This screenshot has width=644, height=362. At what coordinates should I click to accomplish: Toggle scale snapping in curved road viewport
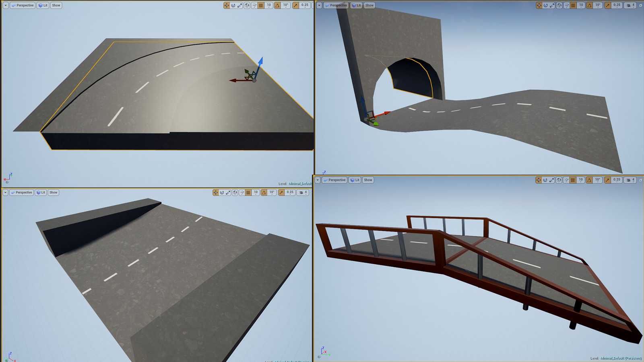tap(295, 5)
